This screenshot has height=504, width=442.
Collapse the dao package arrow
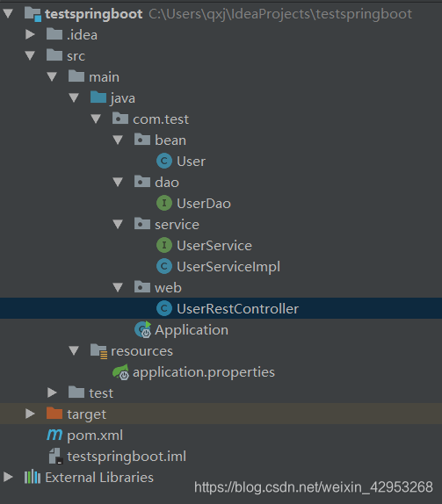(118, 182)
